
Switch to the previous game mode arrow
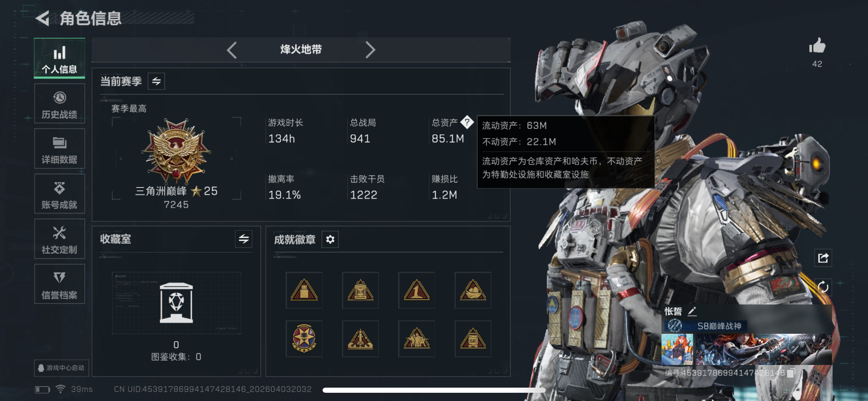point(232,50)
